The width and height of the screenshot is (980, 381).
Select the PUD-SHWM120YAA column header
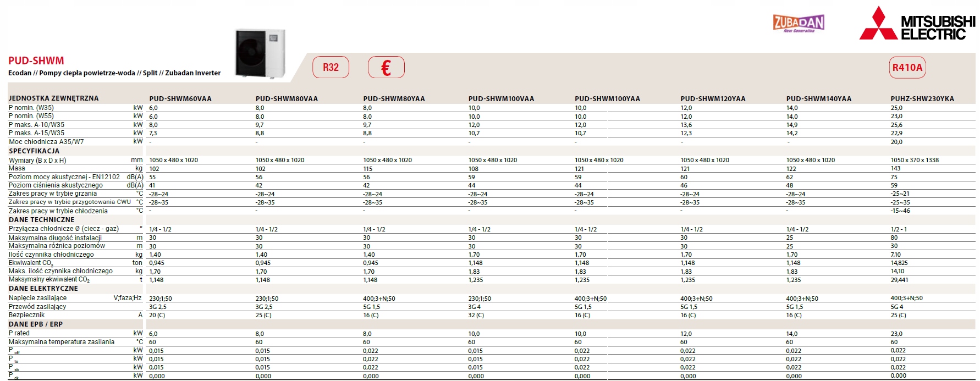pyautogui.click(x=713, y=99)
